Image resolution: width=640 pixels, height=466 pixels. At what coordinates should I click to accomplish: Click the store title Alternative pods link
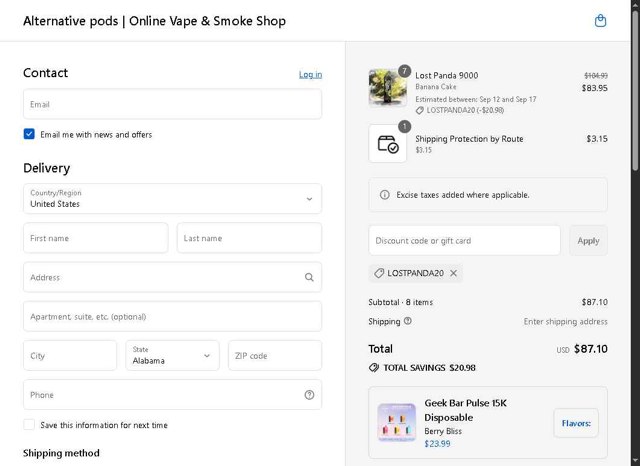tap(154, 21)
